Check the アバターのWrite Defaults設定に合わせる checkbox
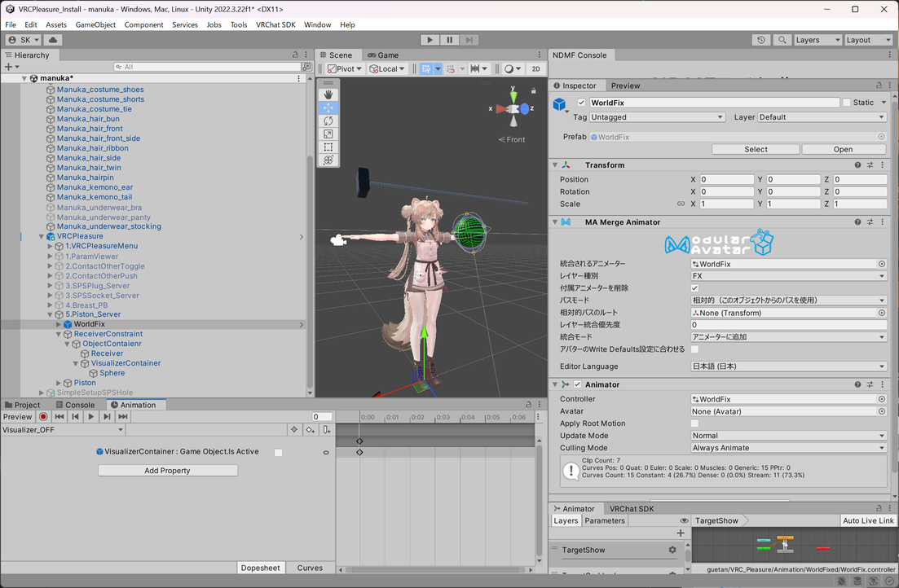The width and height of the screenshot is (899, 588). [x=695, y=349]
